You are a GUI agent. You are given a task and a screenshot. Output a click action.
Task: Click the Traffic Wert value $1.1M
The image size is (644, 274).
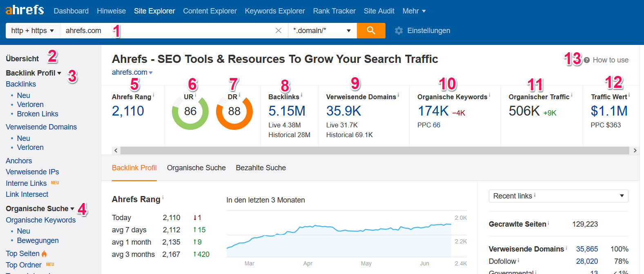[609, 111]
